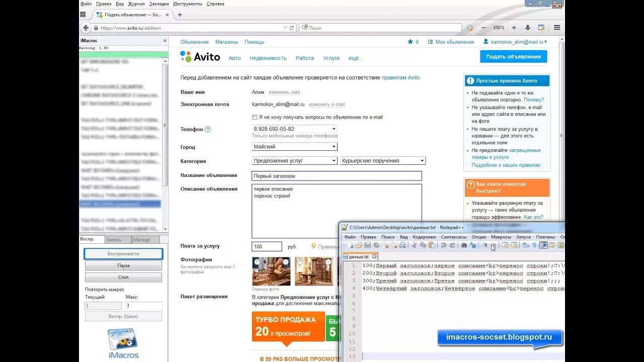
Task: Click first uploaded photo thumbnail
Action: coord(271,271)
